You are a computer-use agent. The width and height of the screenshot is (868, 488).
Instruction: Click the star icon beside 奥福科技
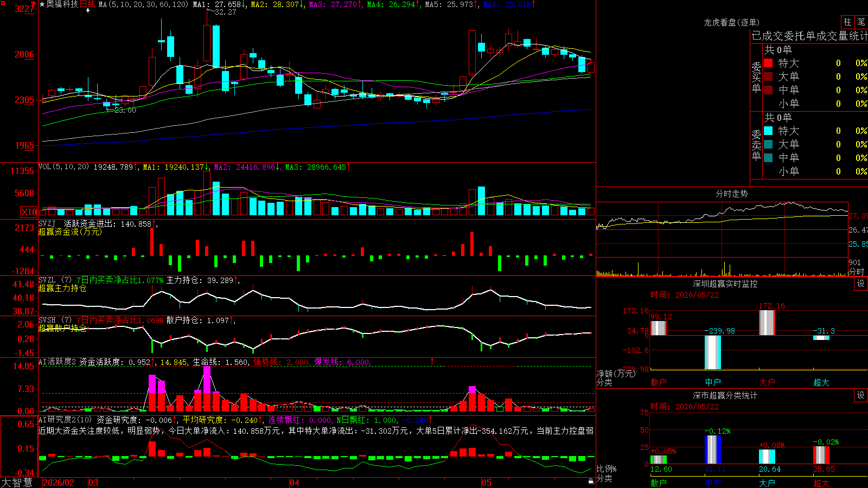42,4
